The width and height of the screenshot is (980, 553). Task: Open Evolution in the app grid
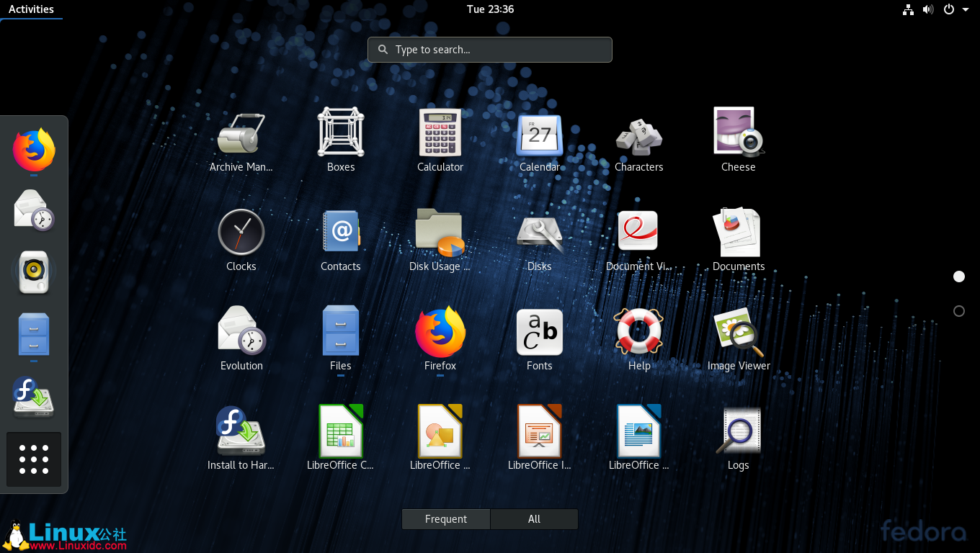[x=241, y=340]
